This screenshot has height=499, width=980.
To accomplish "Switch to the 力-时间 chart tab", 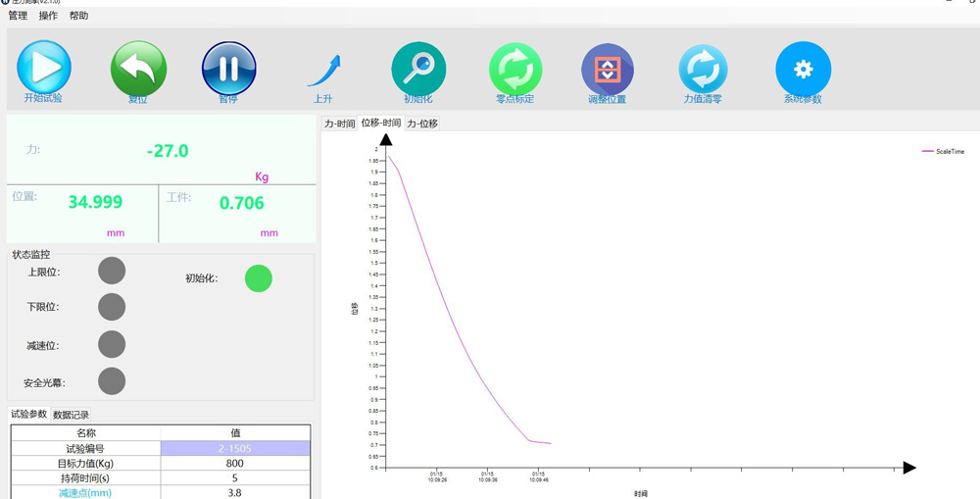I will (x=339, y=124).
